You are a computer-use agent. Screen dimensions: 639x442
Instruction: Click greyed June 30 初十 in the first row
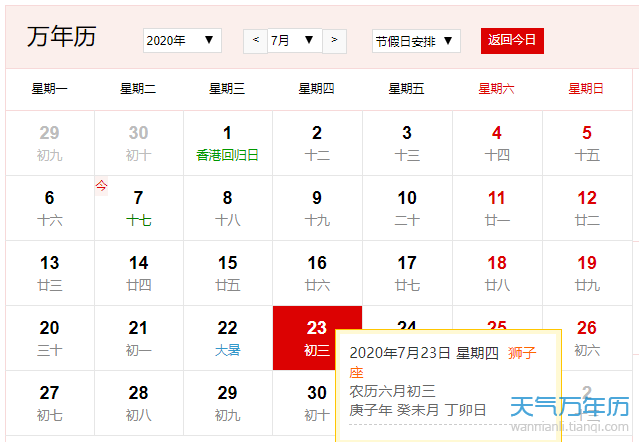[139, 143]
